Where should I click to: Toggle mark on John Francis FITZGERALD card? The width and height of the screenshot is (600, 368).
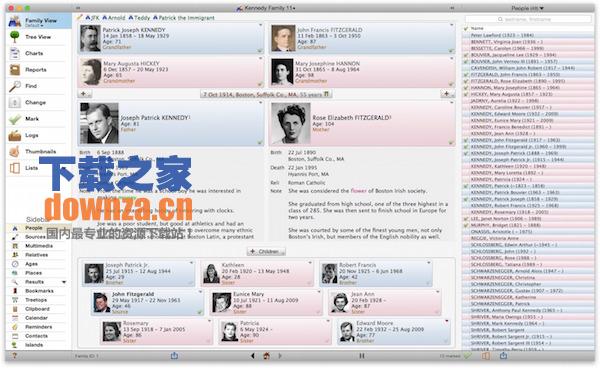[x=451, y=51]
